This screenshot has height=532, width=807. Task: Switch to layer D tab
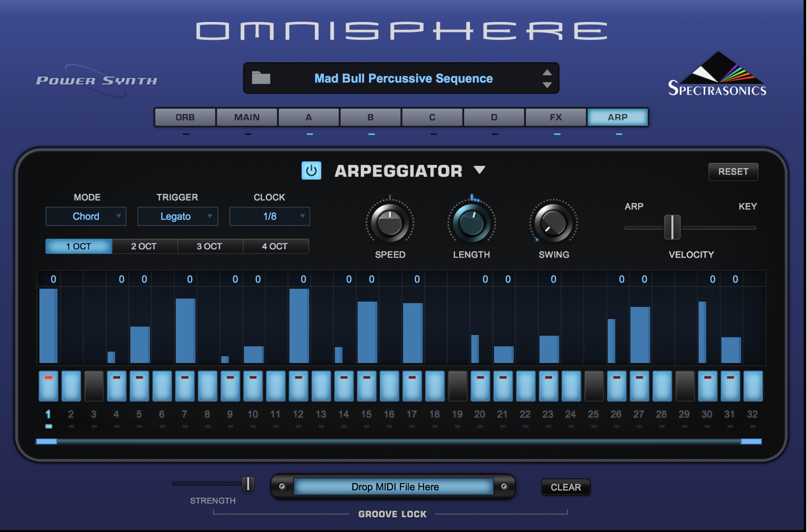[494, 117]
